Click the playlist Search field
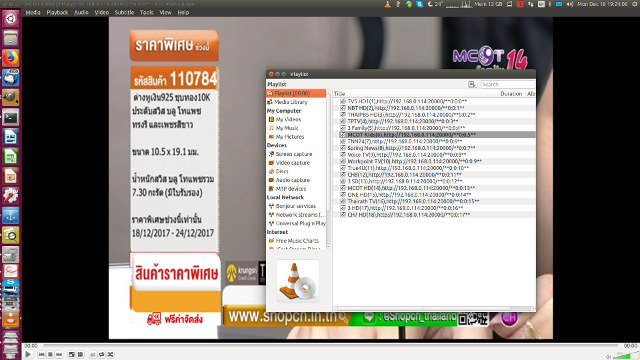 tap(507, 84)
